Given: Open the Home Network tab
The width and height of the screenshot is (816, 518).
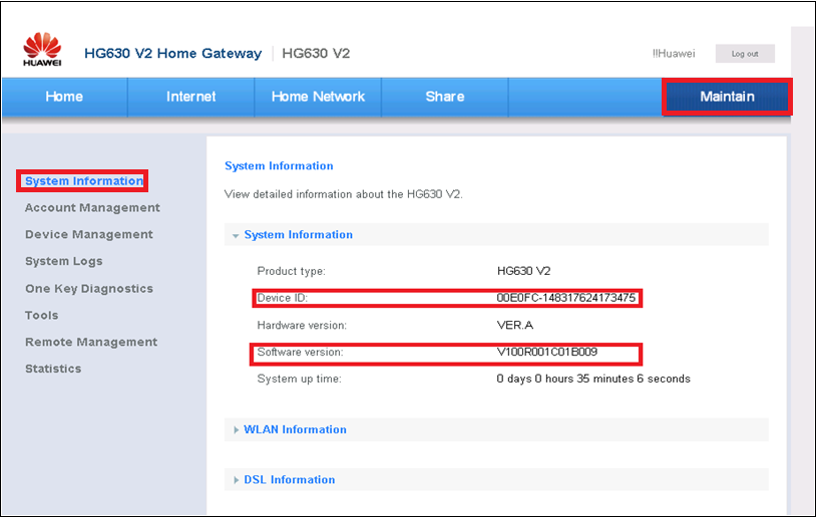Looking at the screenshot, I should pos(318,97).
